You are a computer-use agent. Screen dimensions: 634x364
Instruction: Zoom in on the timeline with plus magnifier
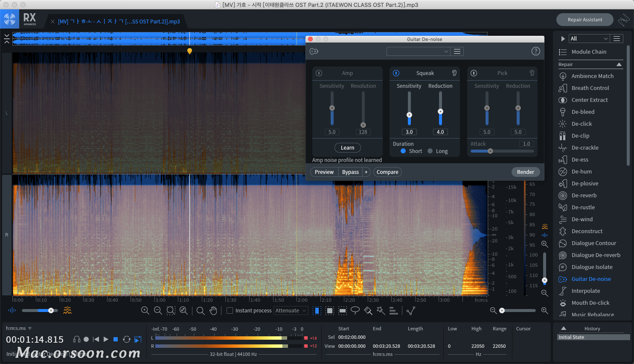544,311
